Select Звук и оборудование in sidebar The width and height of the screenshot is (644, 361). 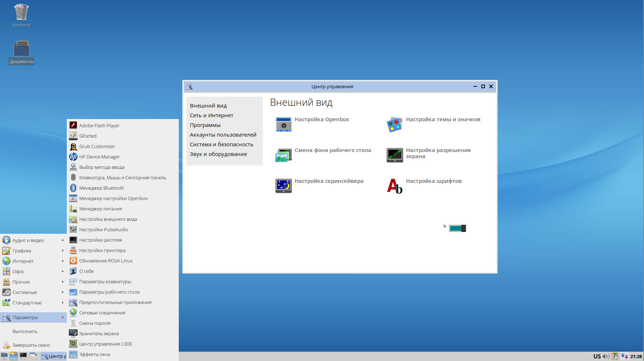point(218,154)
